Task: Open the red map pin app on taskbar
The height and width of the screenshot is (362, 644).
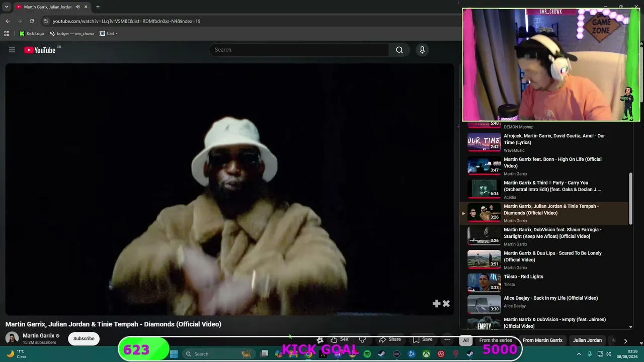Action: click(456, 354)
